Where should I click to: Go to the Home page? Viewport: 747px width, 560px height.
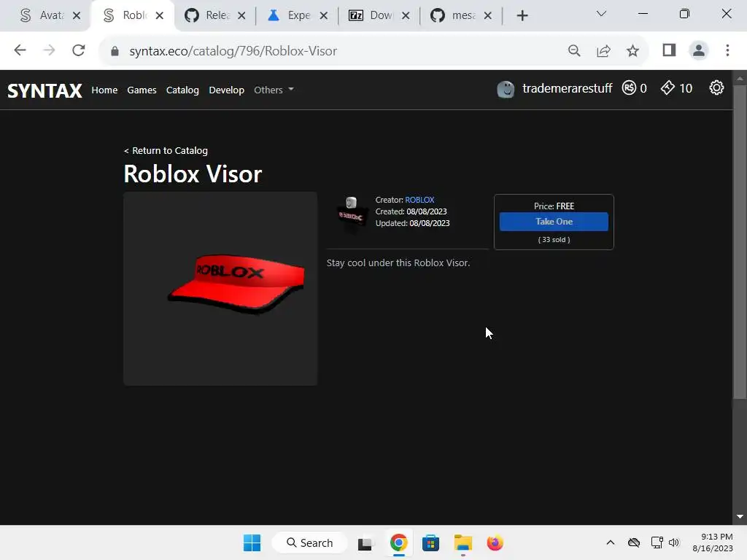(104, 90)
